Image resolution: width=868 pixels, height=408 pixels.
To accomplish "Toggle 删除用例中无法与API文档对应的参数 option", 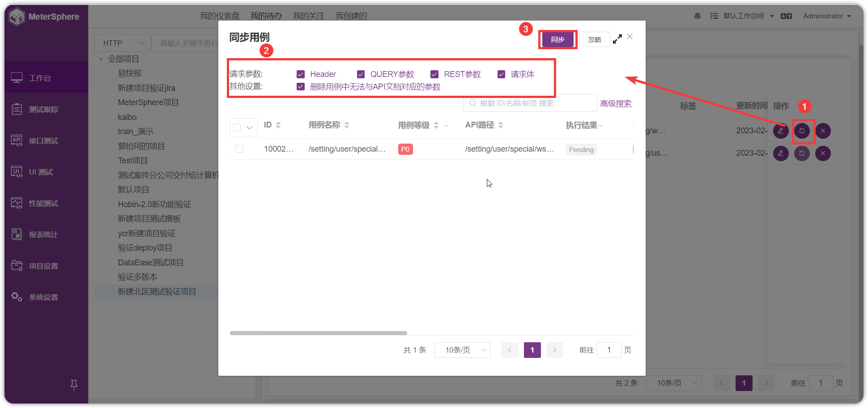I will (x=301, y=87).
